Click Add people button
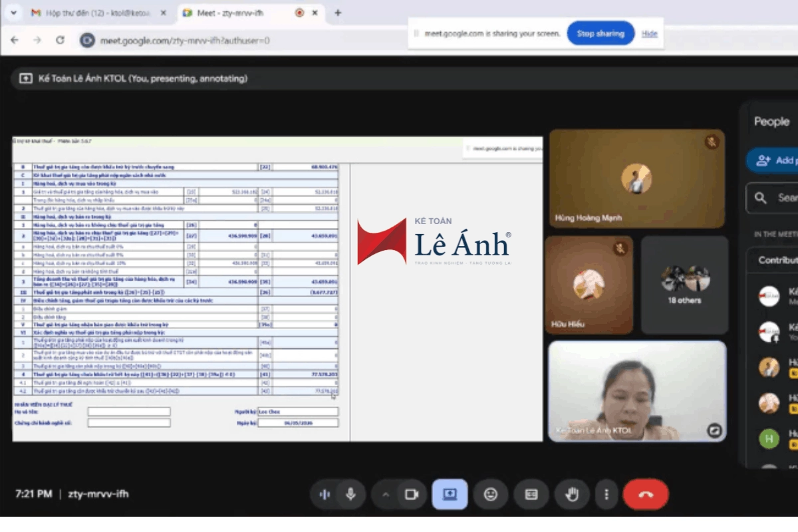Image resolution: width=798 pixels, height=532 pixels. [773, 160]
